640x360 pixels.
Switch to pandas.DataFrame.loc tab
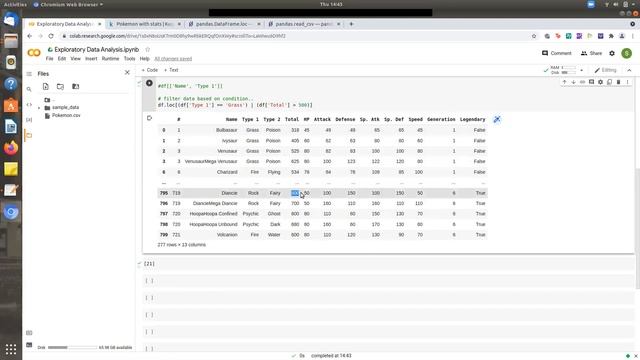coord(224,24)
